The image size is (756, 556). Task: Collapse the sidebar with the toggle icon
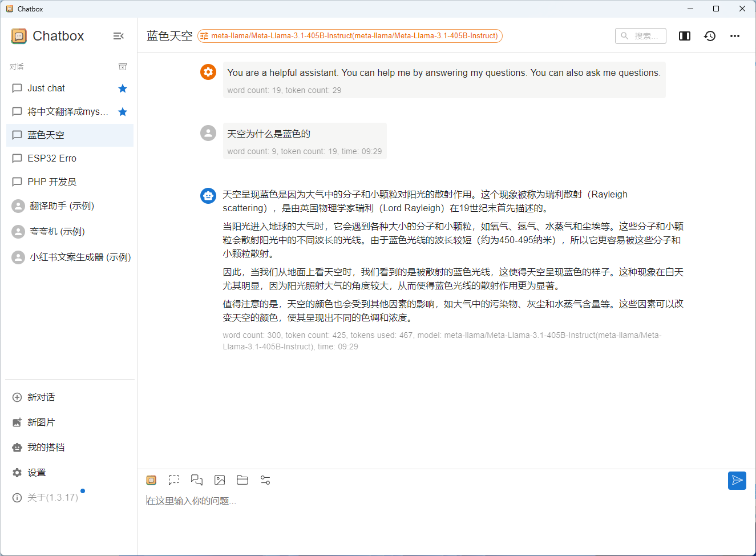click(x=119, y=35)
